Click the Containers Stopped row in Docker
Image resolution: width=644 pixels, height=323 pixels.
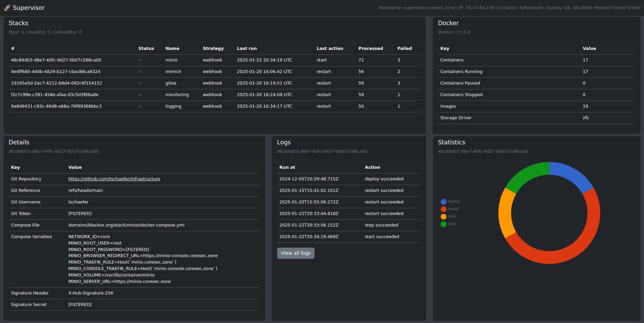pyautogui.click(x=536, y=95)
